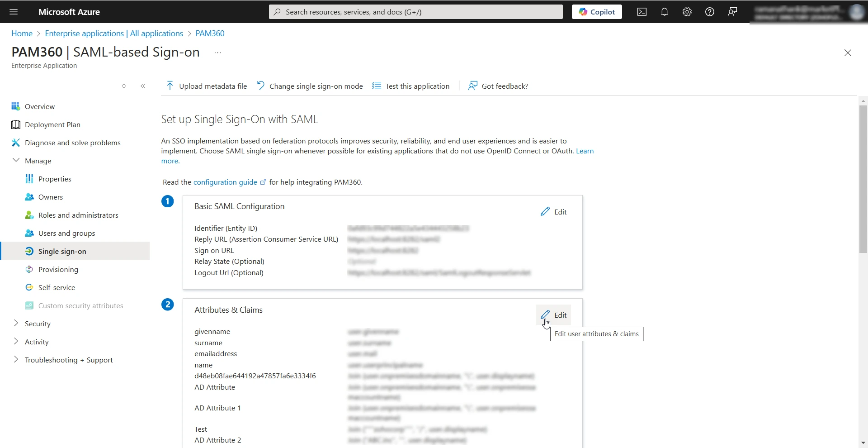
Task: Launch Copilot from the top bar
Action: point(596,12)
